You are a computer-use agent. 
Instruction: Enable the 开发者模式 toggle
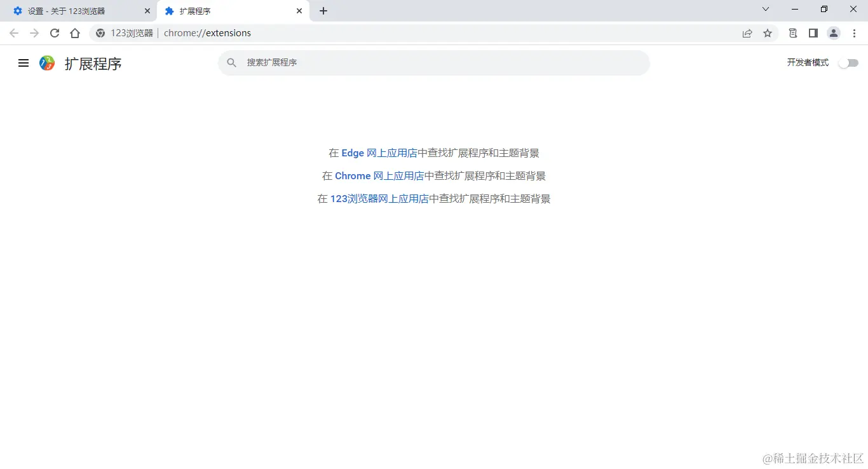pyautogui.click(x=848, y=63)
